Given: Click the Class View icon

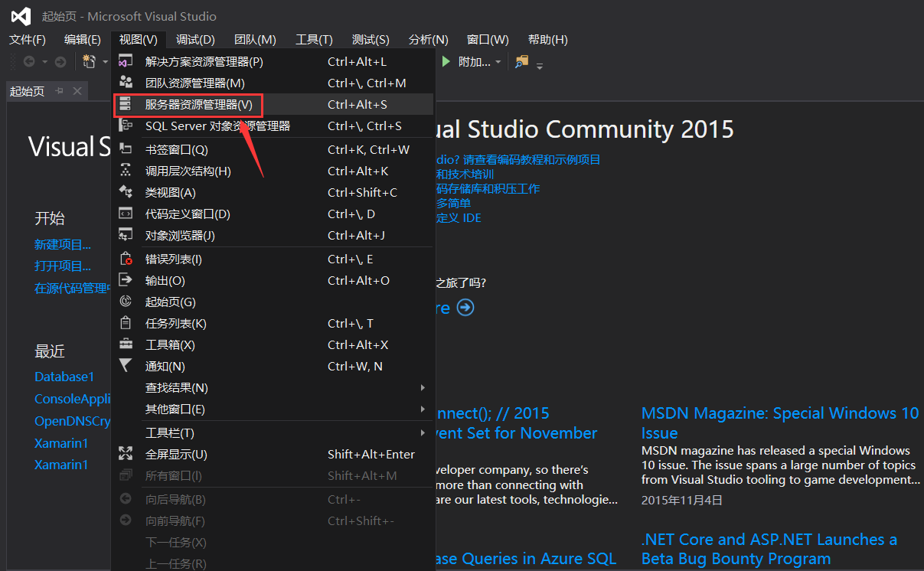Looking at the screenshot, I should [x=126, y=192].
